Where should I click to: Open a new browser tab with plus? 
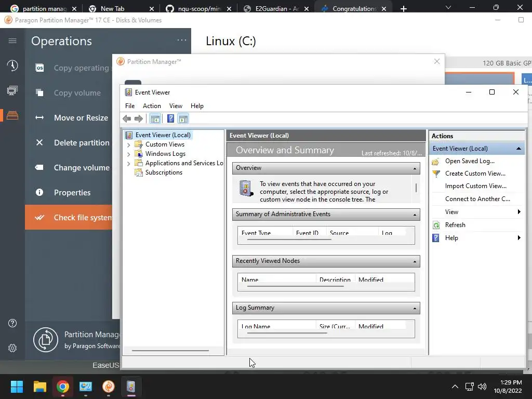pos(403,9)
